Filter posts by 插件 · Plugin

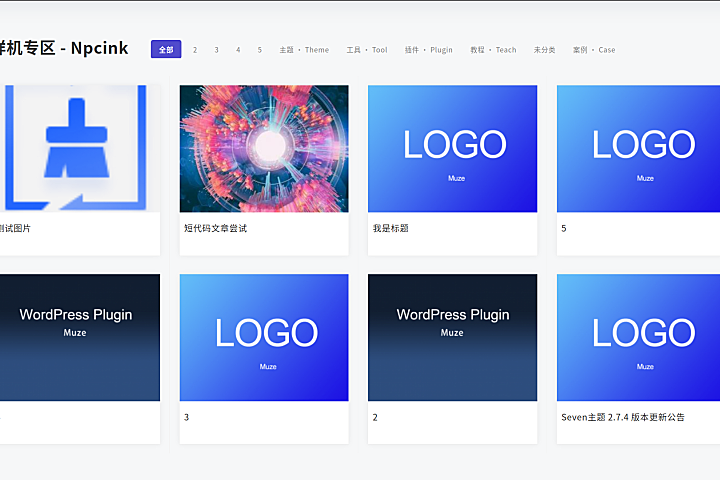(429, 49)
